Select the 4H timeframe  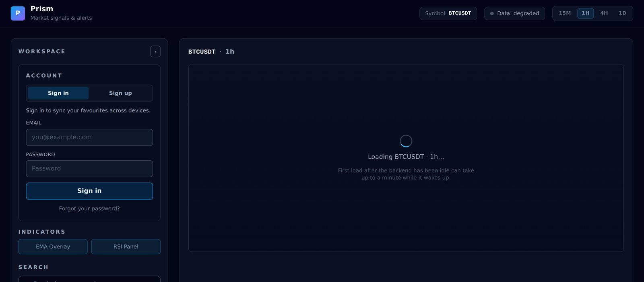pyautogui.click(x=604, y=13)
